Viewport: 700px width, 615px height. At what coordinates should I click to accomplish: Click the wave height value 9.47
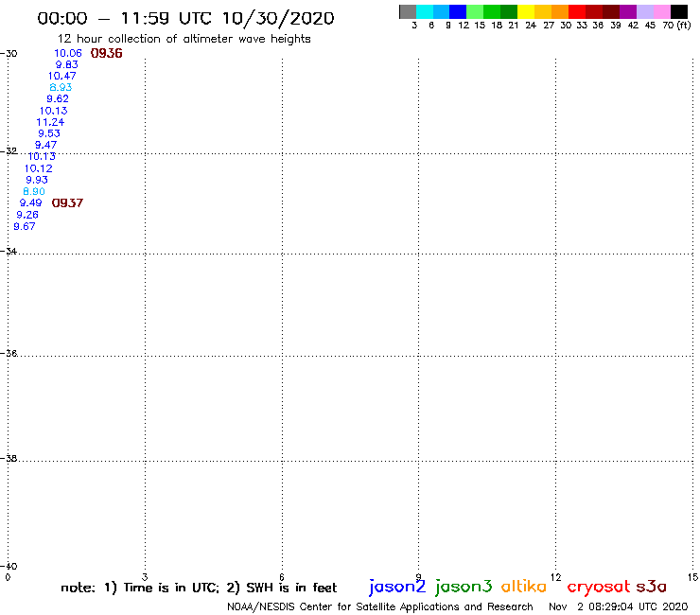45,145
